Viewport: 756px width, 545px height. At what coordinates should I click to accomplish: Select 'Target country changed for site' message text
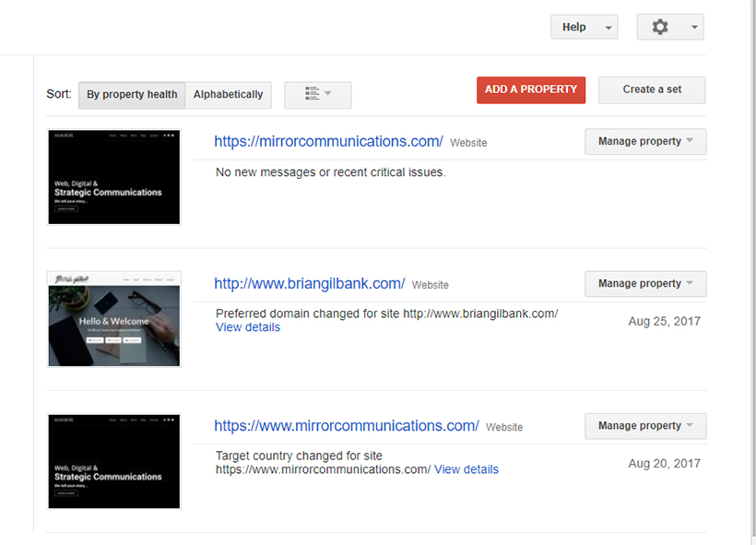click(x=323, y=463)
